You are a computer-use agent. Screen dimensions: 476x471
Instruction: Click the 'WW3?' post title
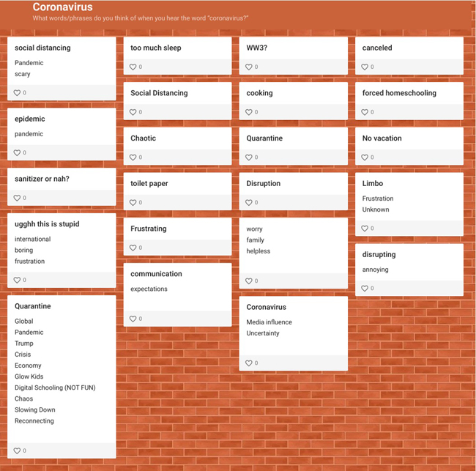pos(257,48)
